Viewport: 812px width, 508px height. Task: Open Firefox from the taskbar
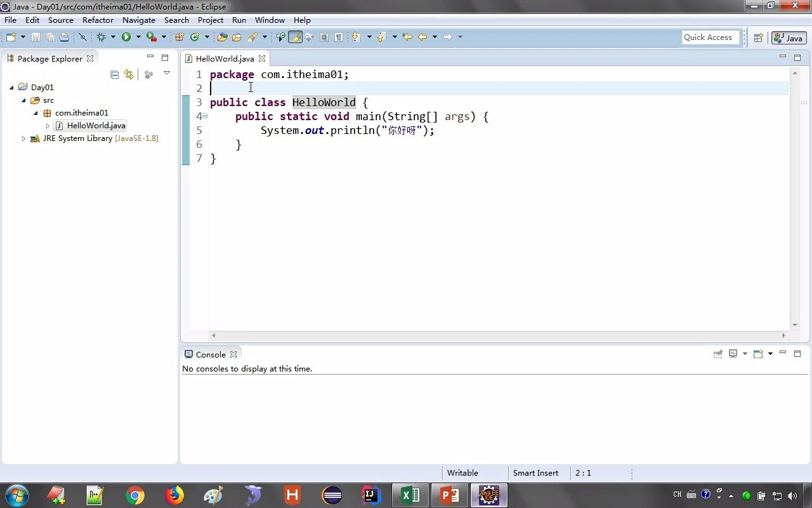point(174,495)
